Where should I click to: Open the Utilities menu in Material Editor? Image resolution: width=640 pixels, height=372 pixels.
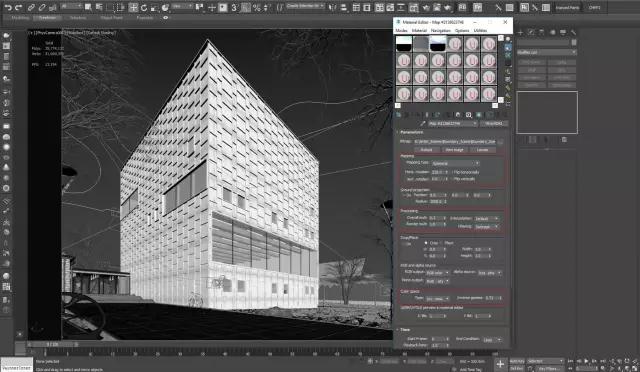click(x=480, y=31)
